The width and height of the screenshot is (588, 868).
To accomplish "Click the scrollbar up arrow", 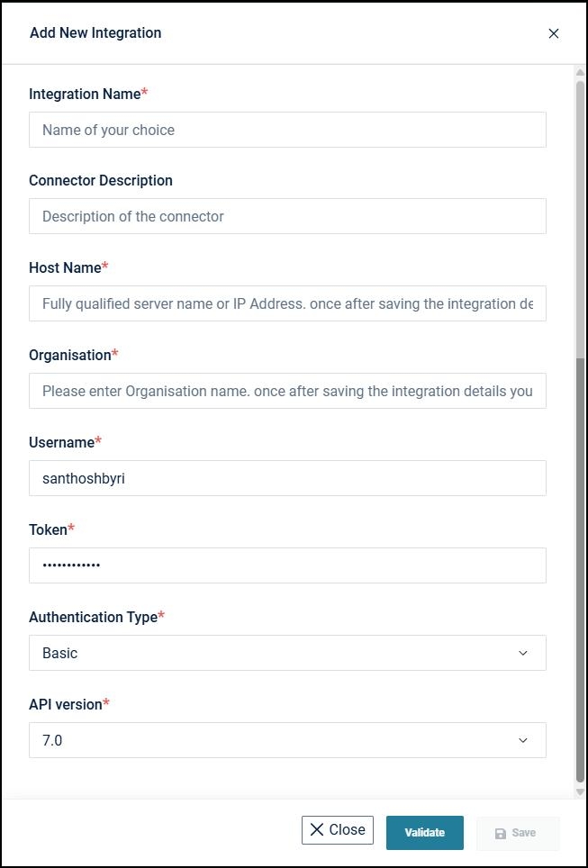I will pos(580,74).
